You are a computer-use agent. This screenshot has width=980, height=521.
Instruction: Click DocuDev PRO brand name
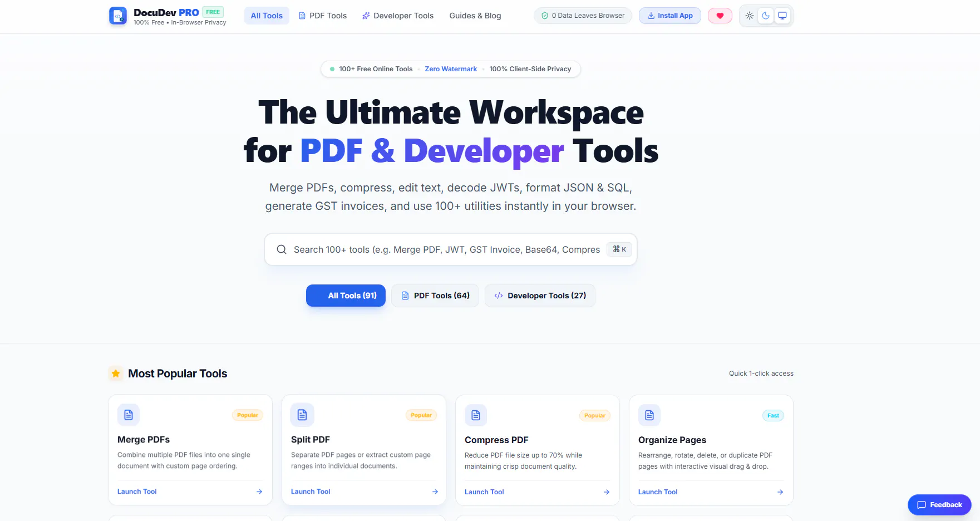(x=166, y=12)
